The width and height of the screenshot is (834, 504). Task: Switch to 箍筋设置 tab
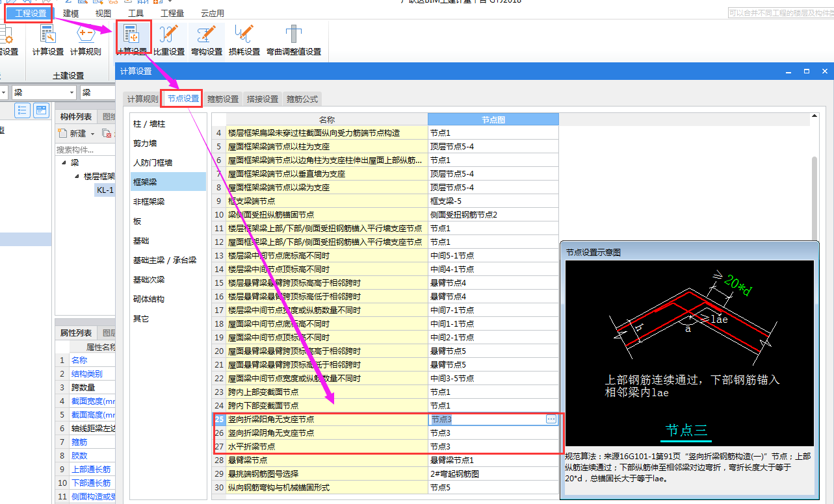pyautogui.click(x=223, y=99)
